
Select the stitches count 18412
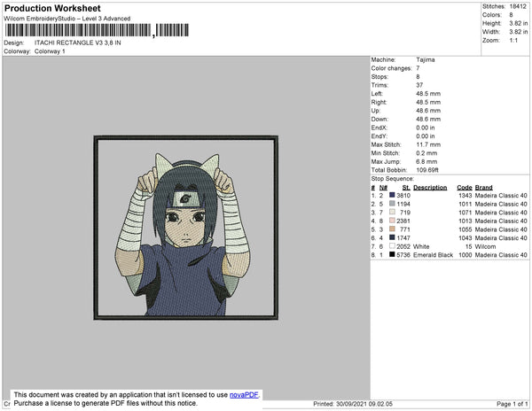point(518,6)
